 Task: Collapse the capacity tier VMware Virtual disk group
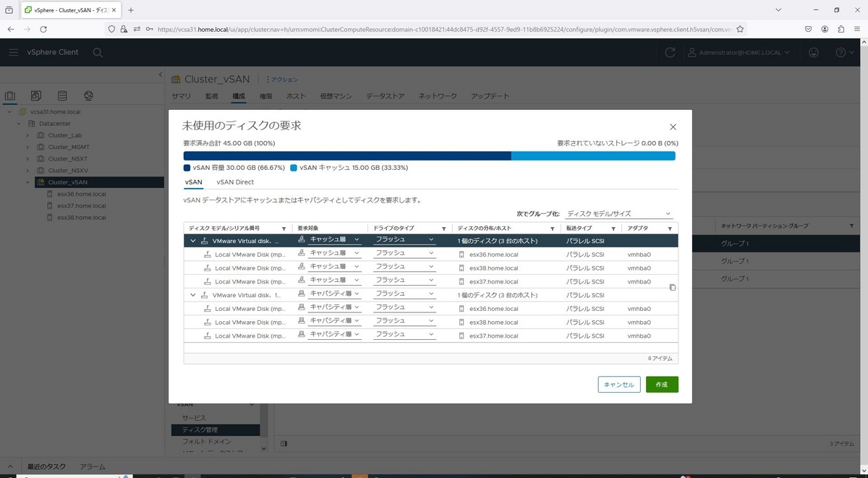coord(192,295)
